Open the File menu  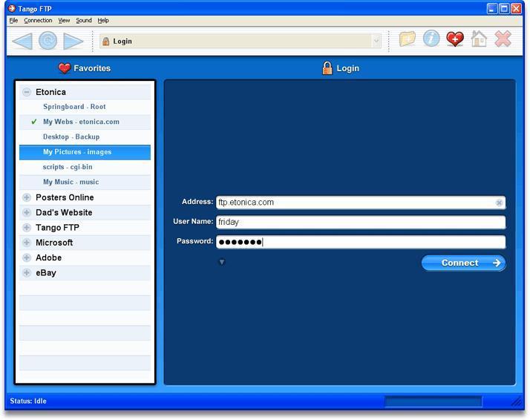pyautogui.click(x=13, y=20)
